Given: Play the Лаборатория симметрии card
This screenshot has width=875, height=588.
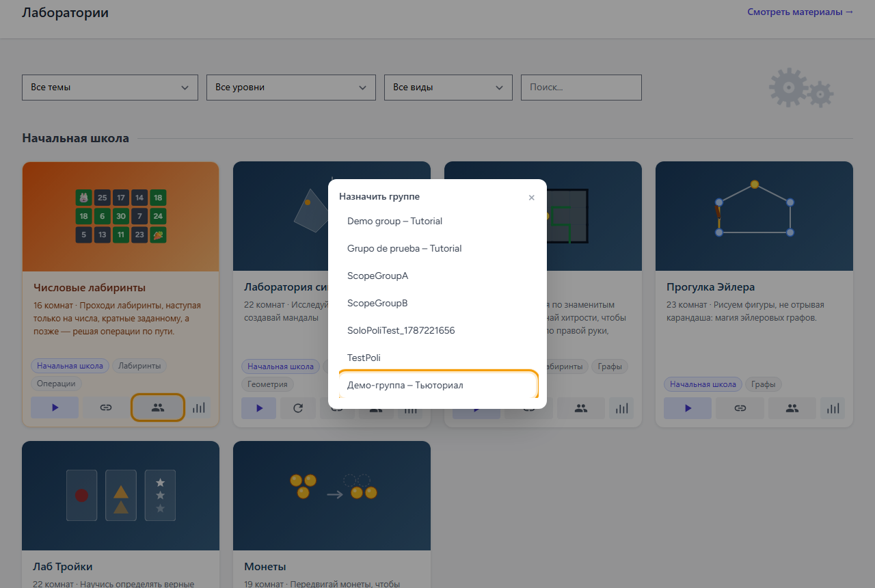Looking at the screenshot, I should 259,408.
